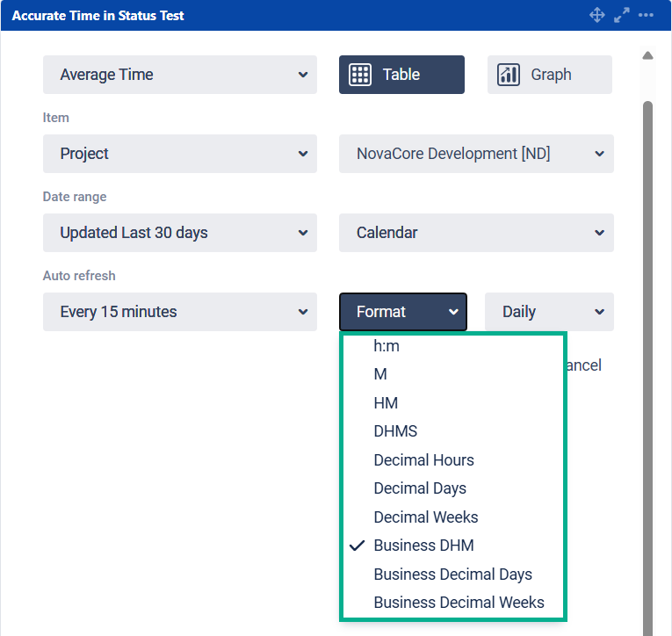Open the Daily dropdown
The width and height of the screenshot is (672, 636).
pos(548,312)
